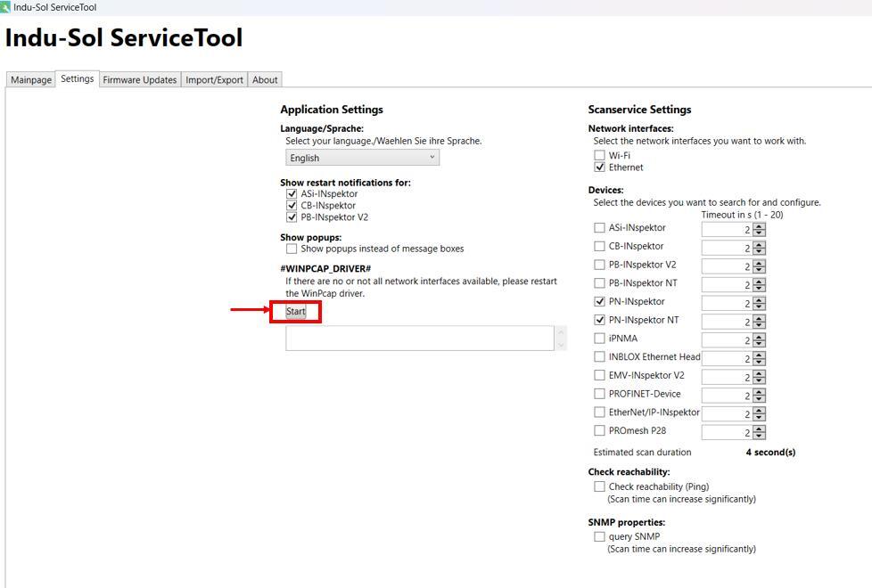Open the Import/Export tab
The height and width of the screenshot is (588, 872).
click(x=214, y=79)
